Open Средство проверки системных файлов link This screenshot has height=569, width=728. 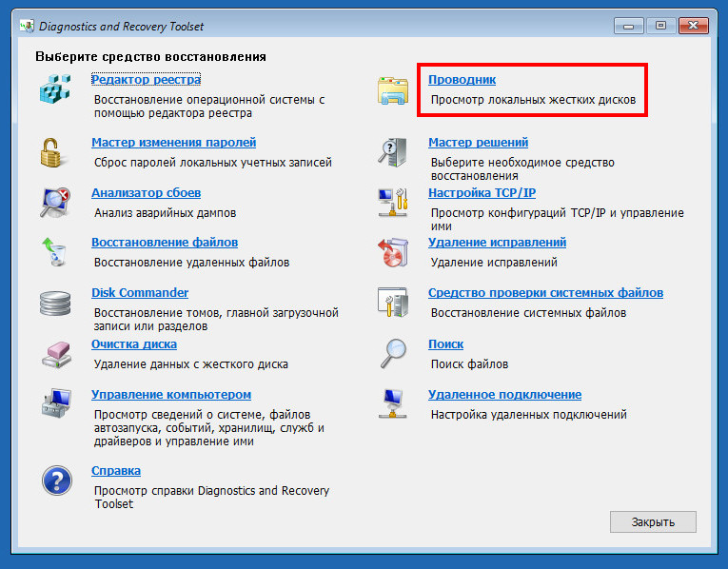(x=545, y=292)
